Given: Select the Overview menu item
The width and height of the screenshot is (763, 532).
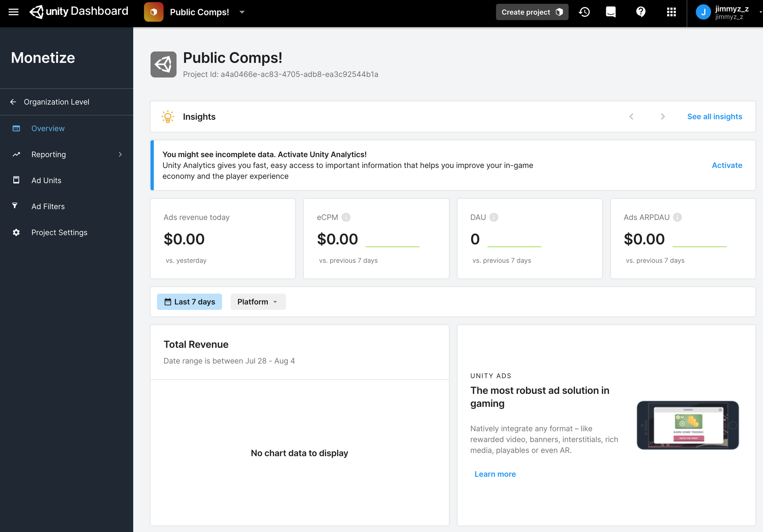Looking at the screenshot, I should pyautogui.click(x=48, y=128).
